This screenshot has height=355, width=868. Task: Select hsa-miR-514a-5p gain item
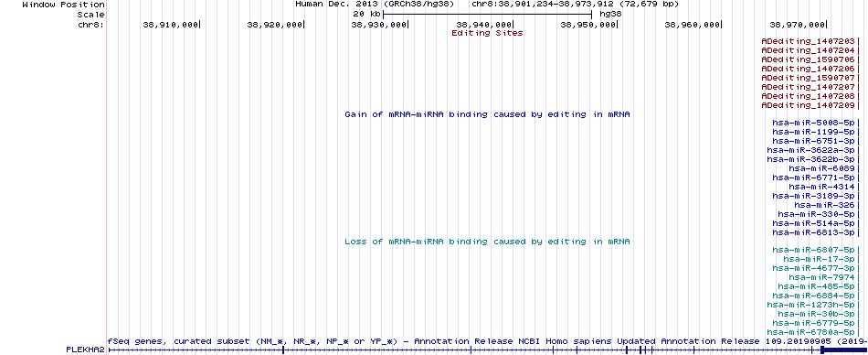tap(814, 223)
